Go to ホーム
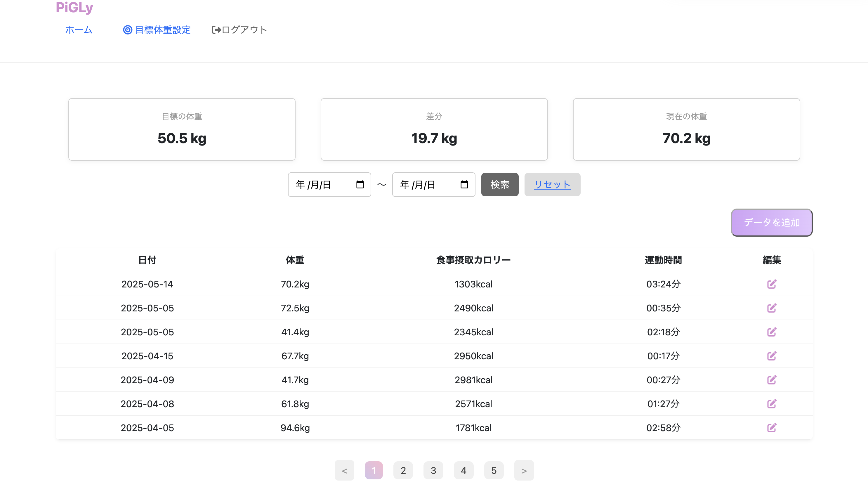This screenshot has width=868, height=482. 79,30
